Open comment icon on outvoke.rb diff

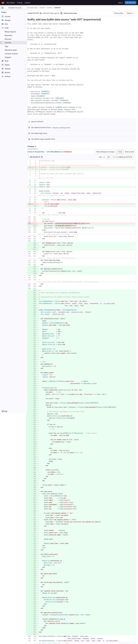coord(108,157)
